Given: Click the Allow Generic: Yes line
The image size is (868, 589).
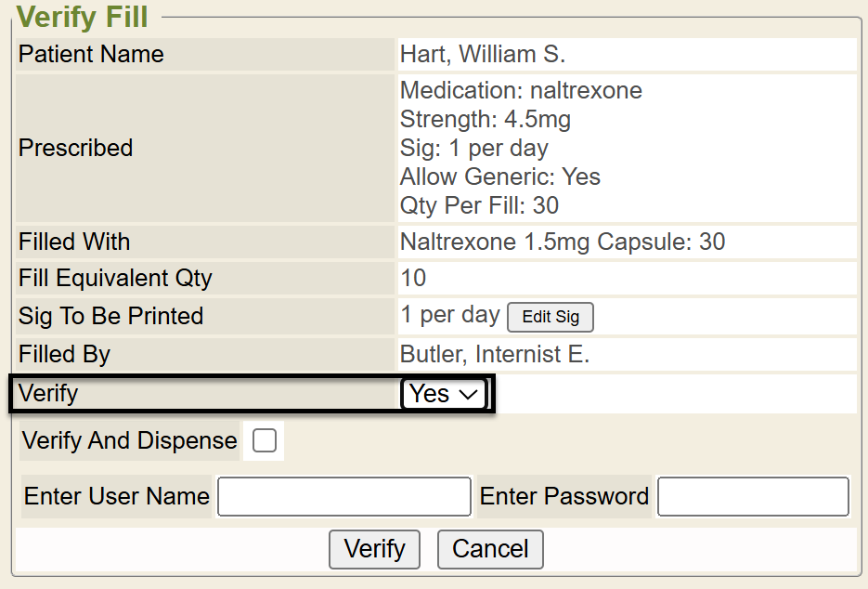Looking at the screenshot, I should tap(500, 177).
